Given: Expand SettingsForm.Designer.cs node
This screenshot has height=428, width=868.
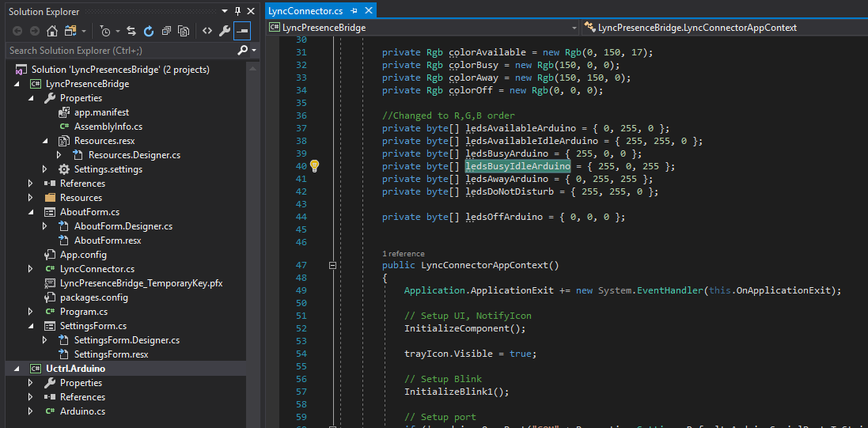Looking at the screenshot, I should pos(45,340).
